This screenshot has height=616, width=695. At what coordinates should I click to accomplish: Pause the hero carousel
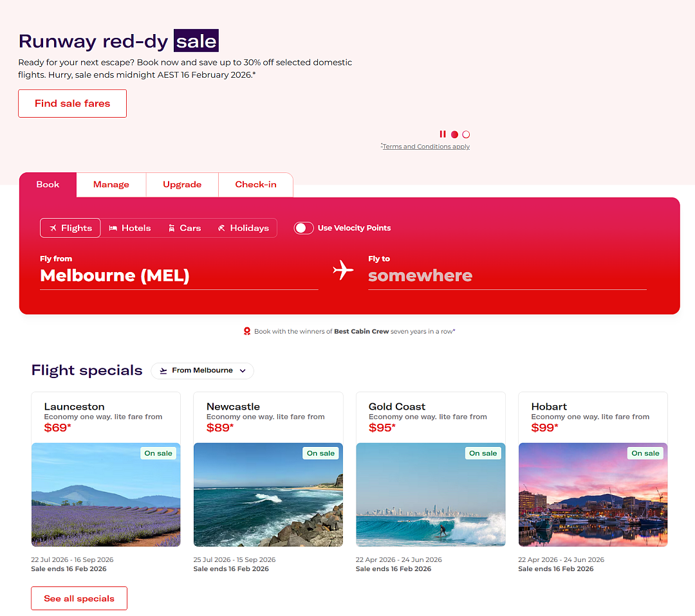click(442, 134)
